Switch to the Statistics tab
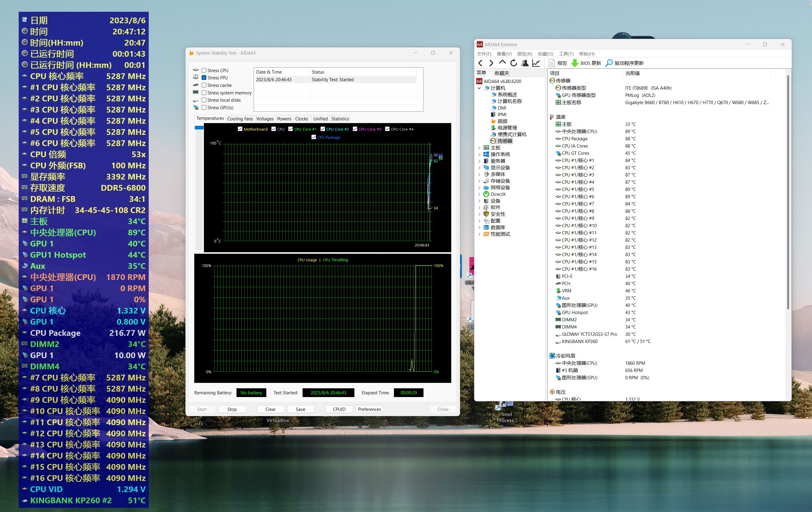Viewport: 812px width, 512px height. click(x=340, y=119)
